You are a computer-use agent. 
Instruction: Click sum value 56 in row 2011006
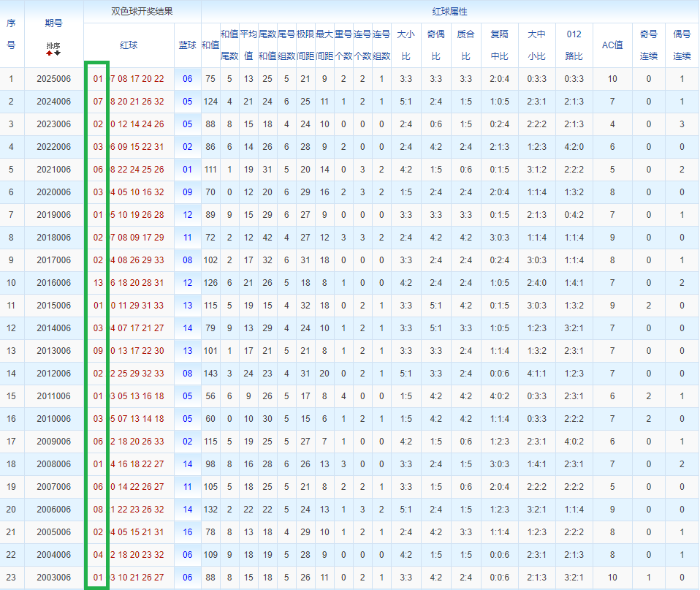(x=210, y=396)
